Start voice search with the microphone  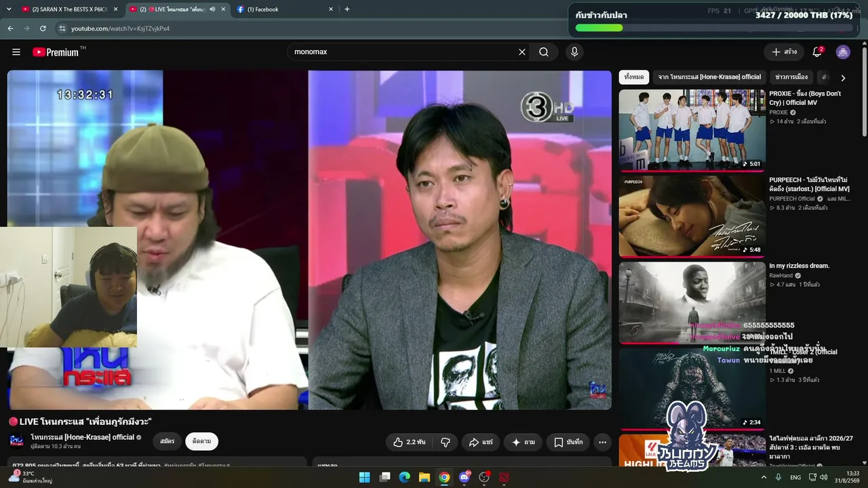click(x=574, y=52)
